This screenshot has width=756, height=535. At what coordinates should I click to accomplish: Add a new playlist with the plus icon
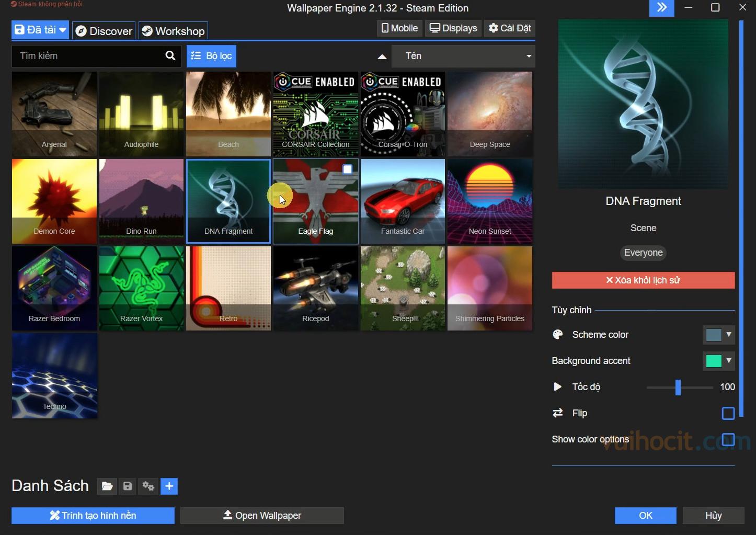tap(169, 486)
